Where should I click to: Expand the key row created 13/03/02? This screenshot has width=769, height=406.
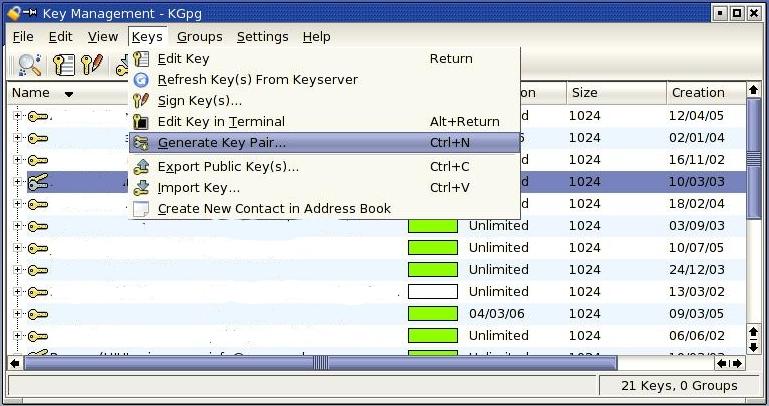pos(17,292)
